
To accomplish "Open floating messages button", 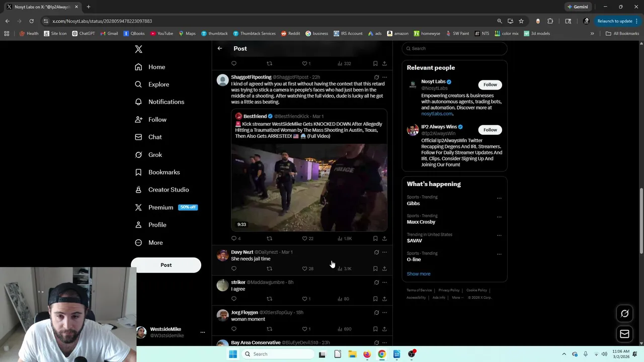I will coord(624,334).
